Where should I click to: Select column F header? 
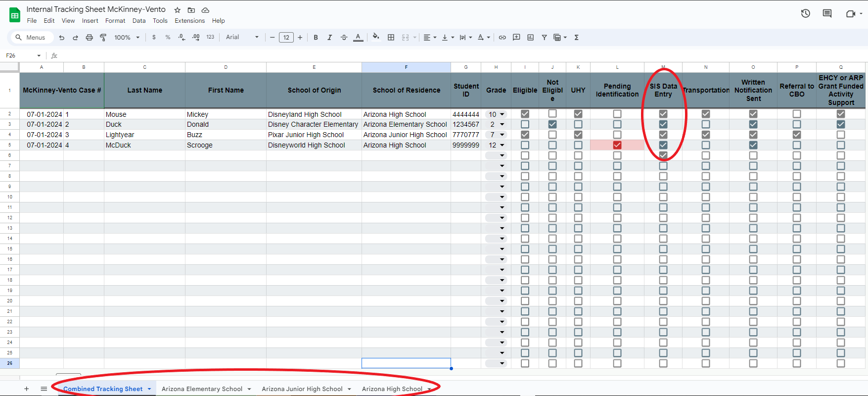(x=406, y=67)
